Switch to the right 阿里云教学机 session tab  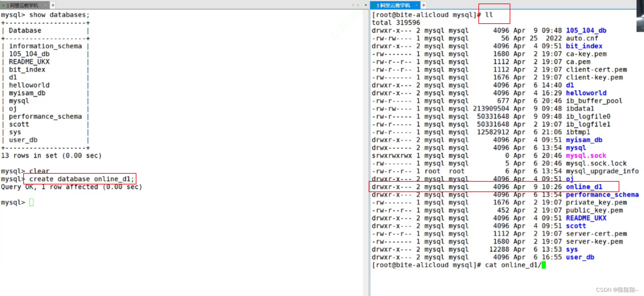(x=395, y=5)
